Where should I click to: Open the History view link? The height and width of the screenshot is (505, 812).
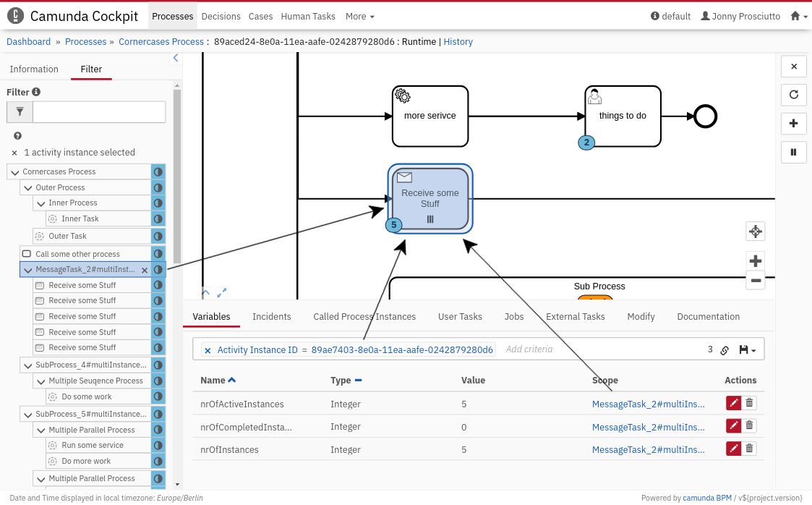[458, 42]
